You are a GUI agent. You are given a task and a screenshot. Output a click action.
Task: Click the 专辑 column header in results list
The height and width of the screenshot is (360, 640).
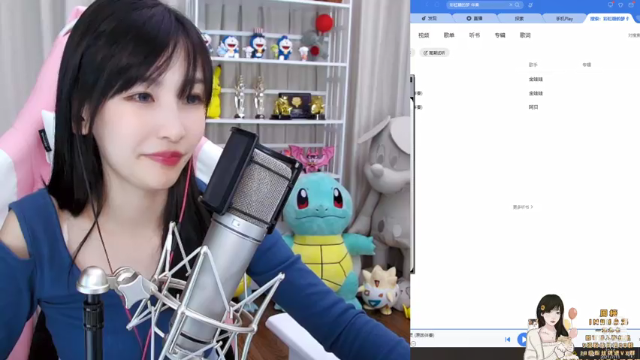tap(587, 65)
